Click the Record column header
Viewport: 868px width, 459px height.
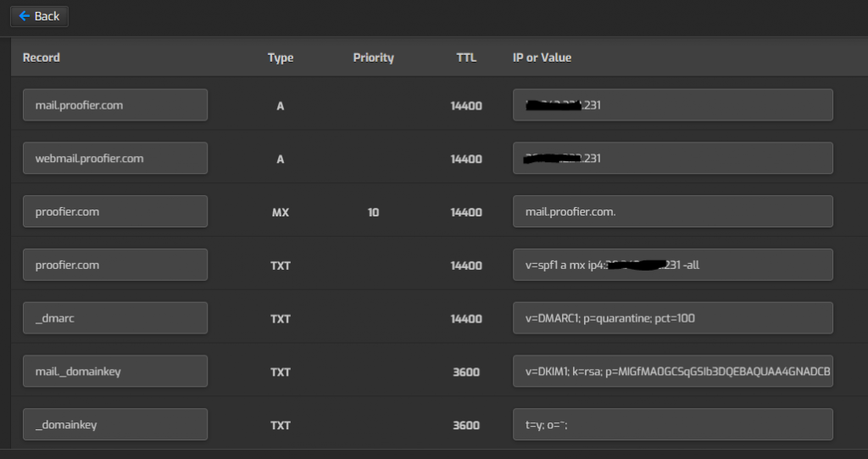click(42, 58)
